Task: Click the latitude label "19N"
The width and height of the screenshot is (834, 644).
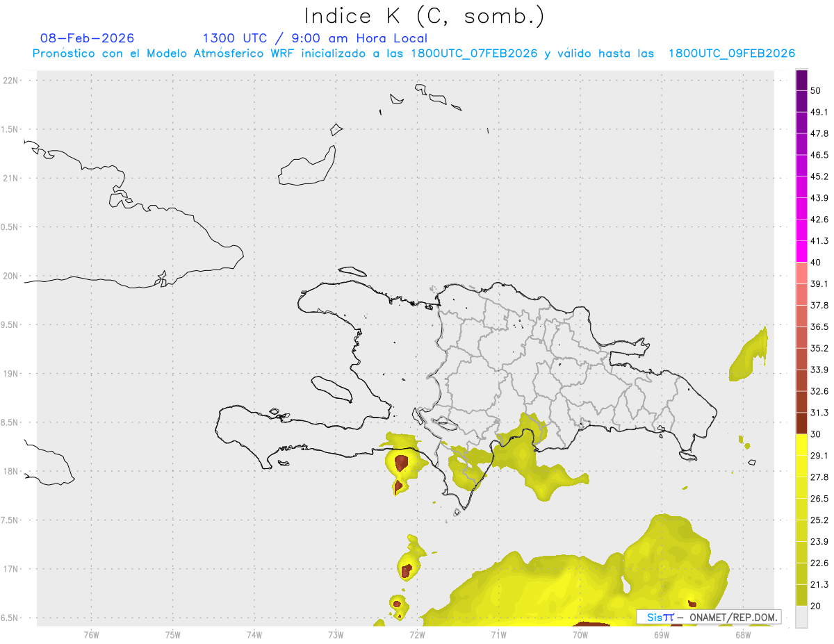Action: pos(12,373)
